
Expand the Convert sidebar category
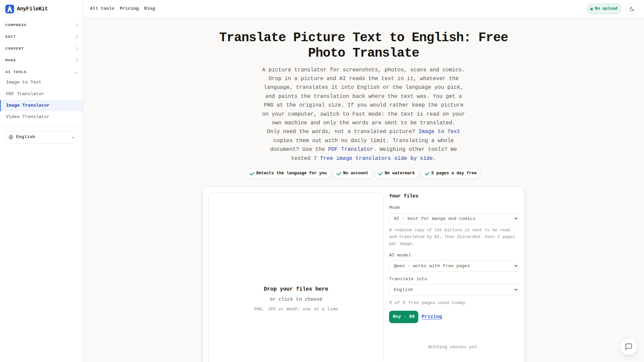click(42, 49)
